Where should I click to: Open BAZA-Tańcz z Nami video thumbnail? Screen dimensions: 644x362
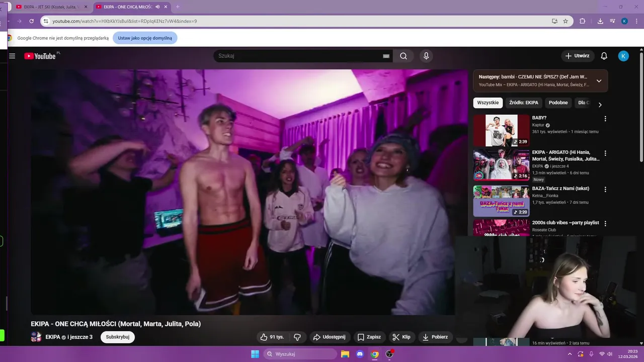pyautogui.click(x=501, y=201)
